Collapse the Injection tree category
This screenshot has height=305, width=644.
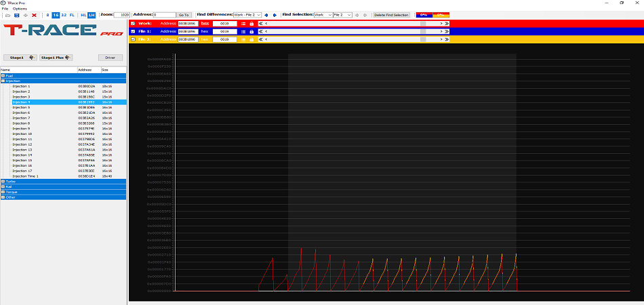pyautogui.click(x=3, y=81)
